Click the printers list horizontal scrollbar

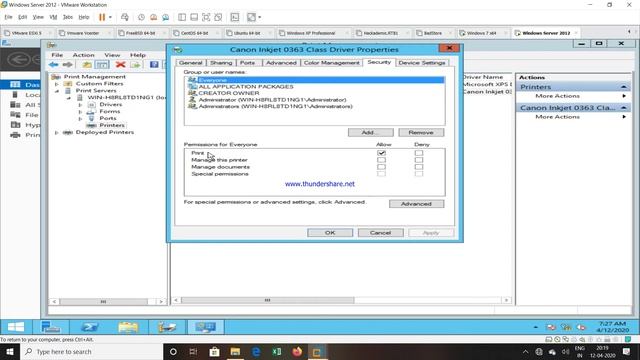pyautogui.click(x=267, y=300)
